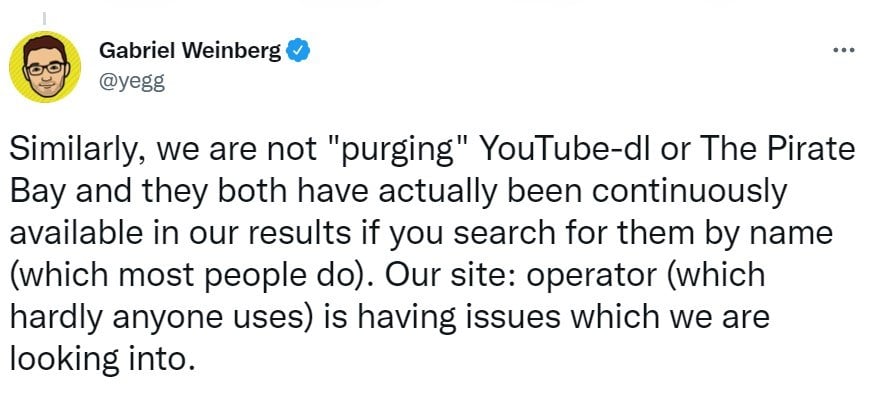This screenshot has height=393, width=880.
Task: Open Gabriel Weinberg's cartoon profile avatar
Action: coord(45,67)
